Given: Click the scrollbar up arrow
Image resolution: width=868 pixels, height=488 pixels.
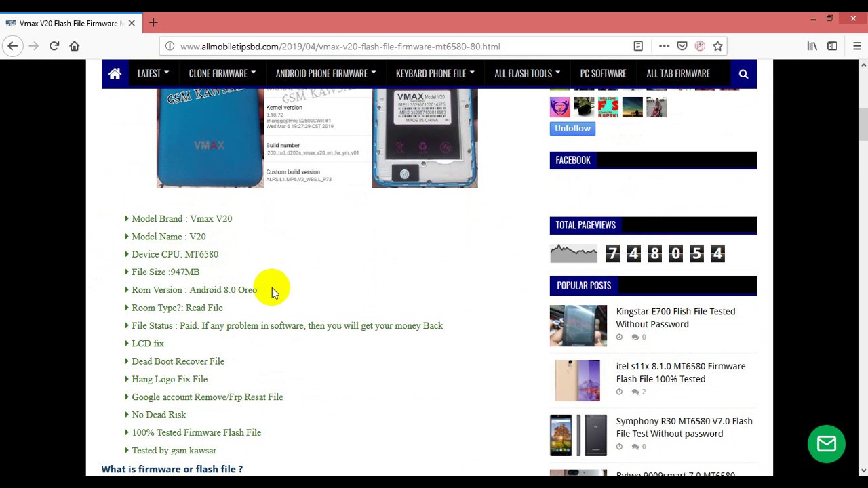Looking at the screenshot, I should point(863,65).
